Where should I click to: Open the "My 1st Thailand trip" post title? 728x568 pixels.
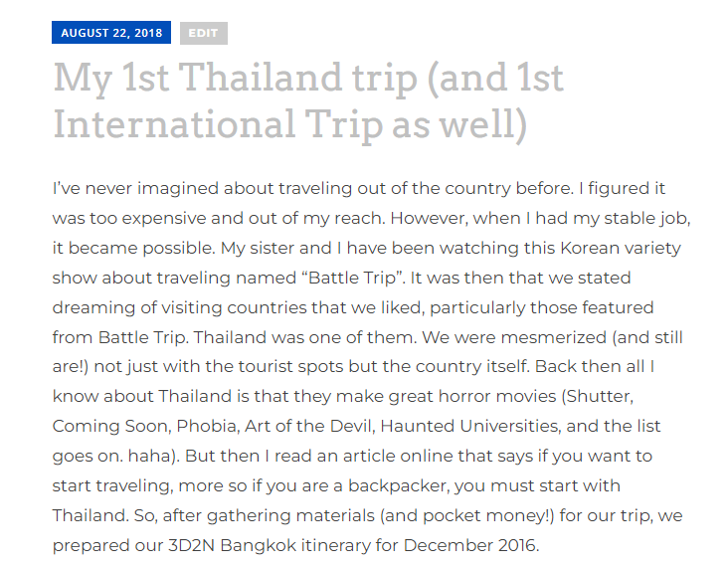click(x=308, y=78)
